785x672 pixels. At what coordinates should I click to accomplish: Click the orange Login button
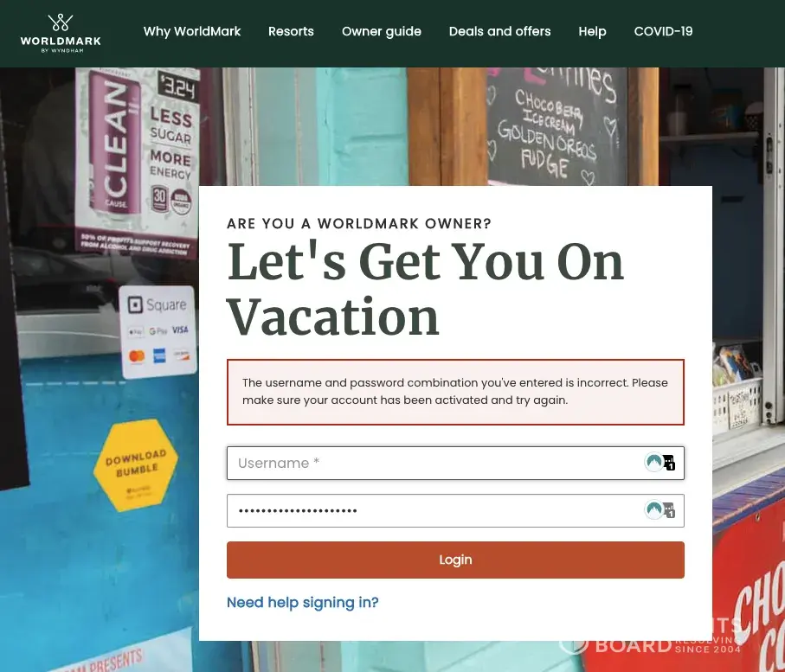coord(455,560)
